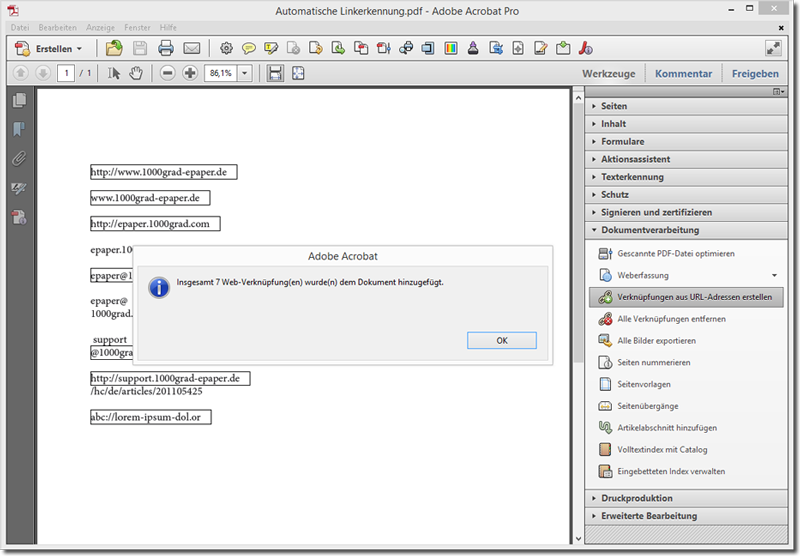Click the fit-one-full-page icon
Image resolution: width=800 pixels, height=556 pixels.
[298, 73]
